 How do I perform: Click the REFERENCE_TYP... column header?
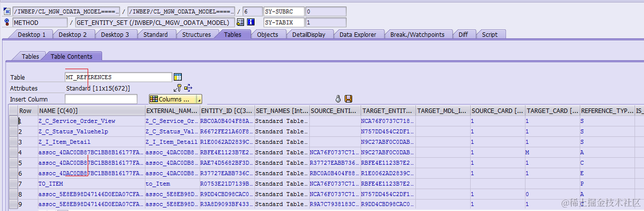pyautogui.click(x=607, y=110)
